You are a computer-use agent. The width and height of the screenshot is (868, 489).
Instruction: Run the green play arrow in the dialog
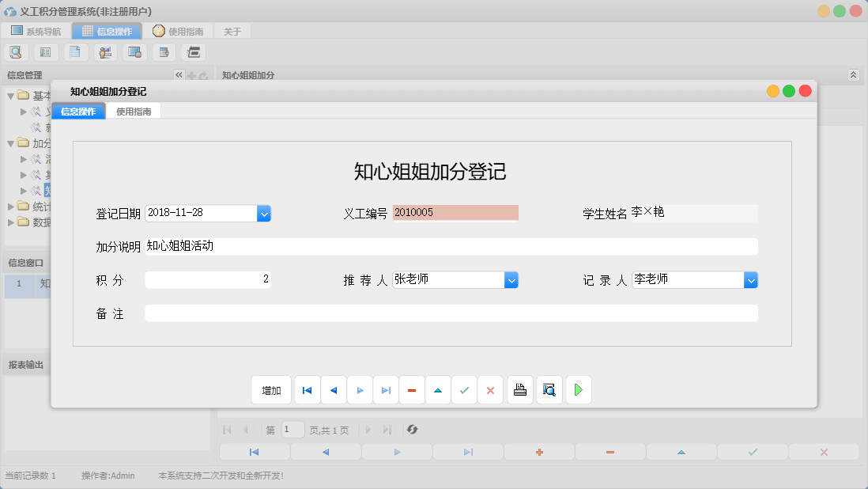578,389
